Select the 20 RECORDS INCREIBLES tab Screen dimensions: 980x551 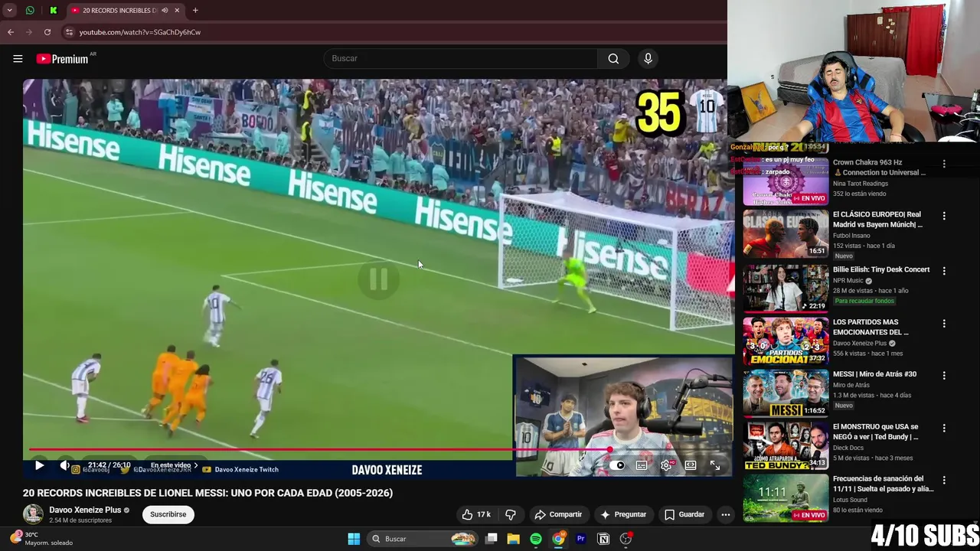coord(119,10)
